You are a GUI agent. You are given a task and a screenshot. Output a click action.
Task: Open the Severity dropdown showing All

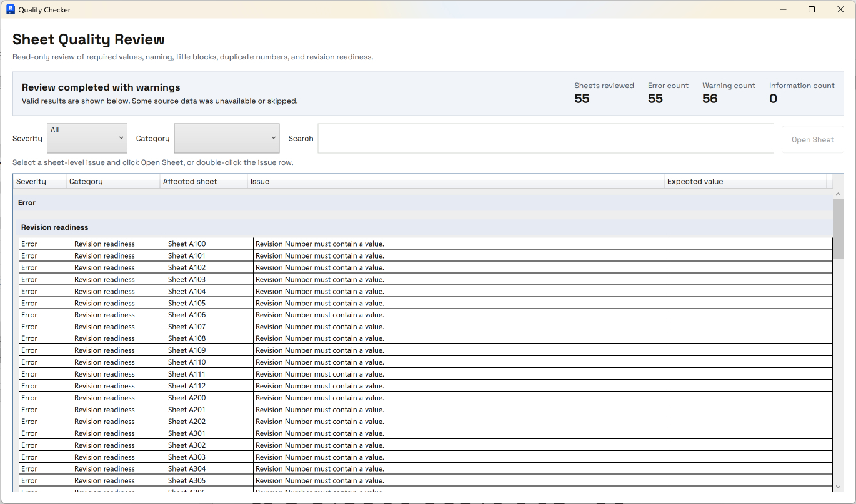pos(87,138)
